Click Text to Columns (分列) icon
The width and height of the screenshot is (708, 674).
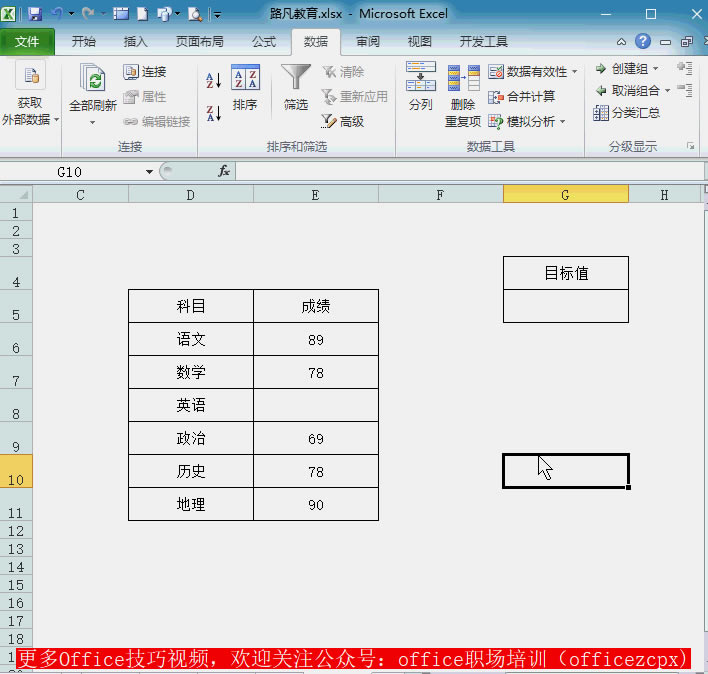420,88
